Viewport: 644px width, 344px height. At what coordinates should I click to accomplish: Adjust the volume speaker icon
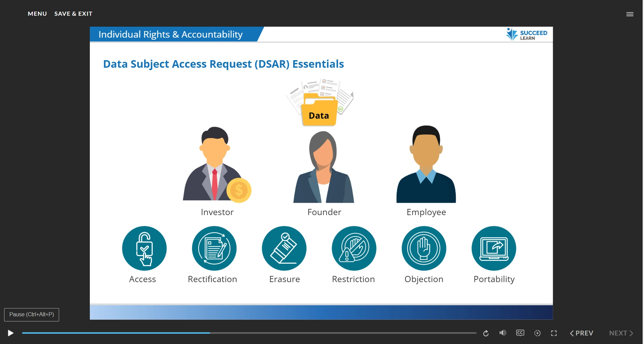(x=503, y=333)
